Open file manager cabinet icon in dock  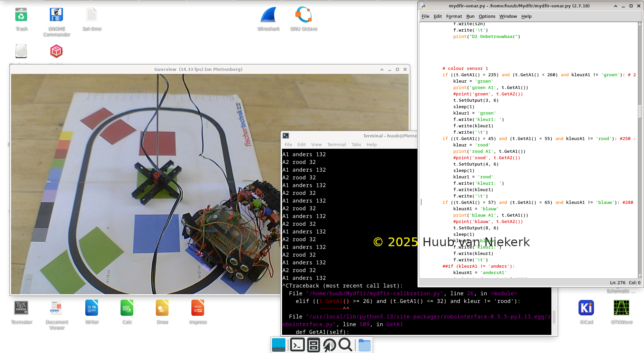tap(313, 345)
